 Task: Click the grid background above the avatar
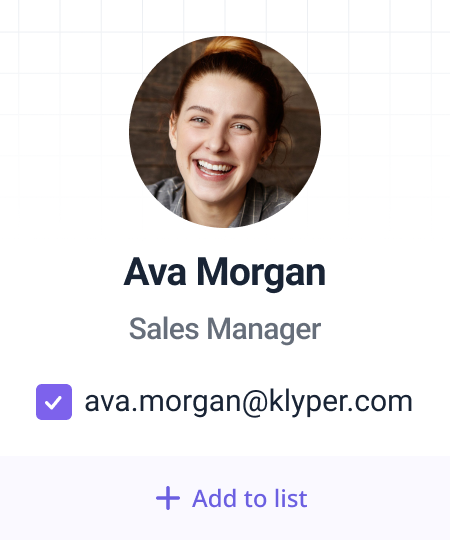click(225, 17)
